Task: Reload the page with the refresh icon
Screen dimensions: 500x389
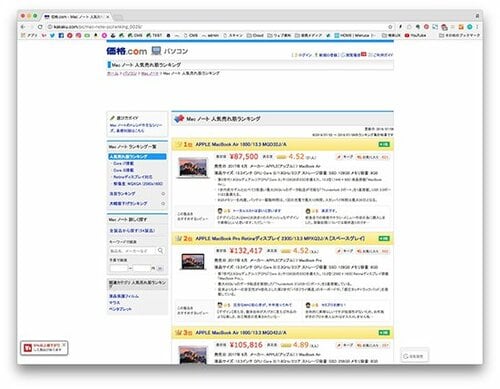Action: [40, 27]
